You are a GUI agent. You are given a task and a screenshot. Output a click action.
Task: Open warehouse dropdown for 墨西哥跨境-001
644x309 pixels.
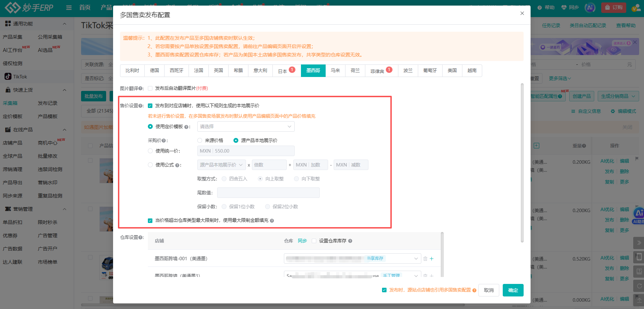pos(352,258)
